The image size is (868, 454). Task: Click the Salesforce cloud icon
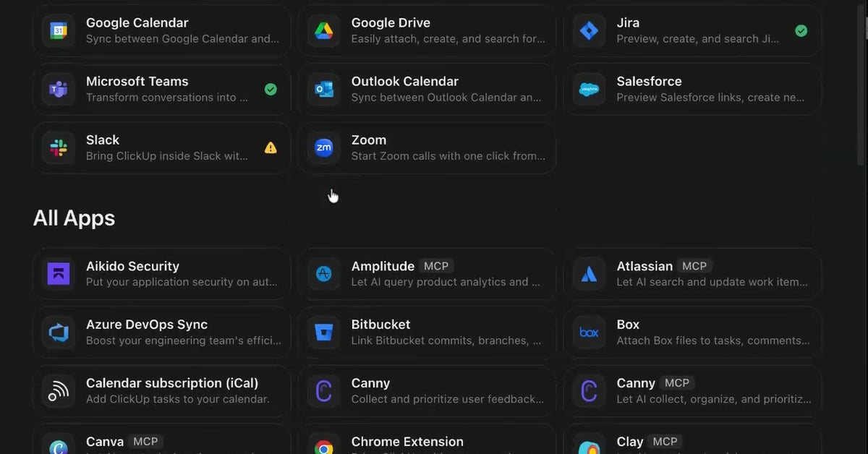click(x=589, y=90)
